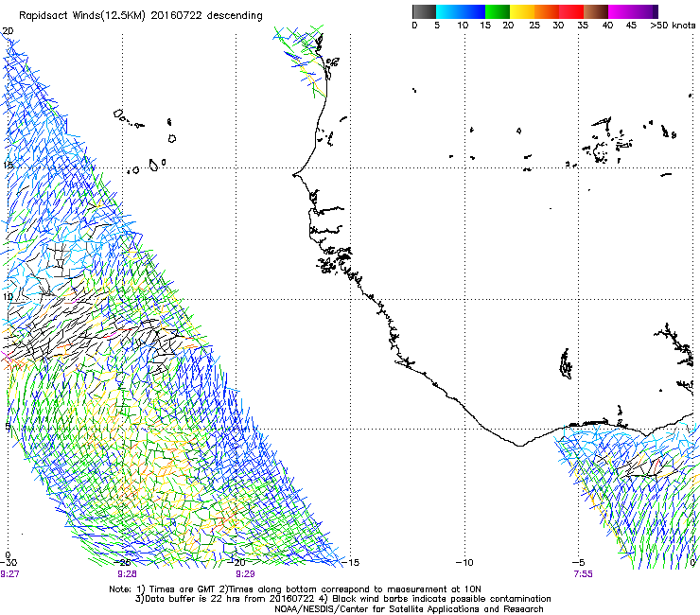Click the brown 35-40 knots legend segment

tap(596, 11)
